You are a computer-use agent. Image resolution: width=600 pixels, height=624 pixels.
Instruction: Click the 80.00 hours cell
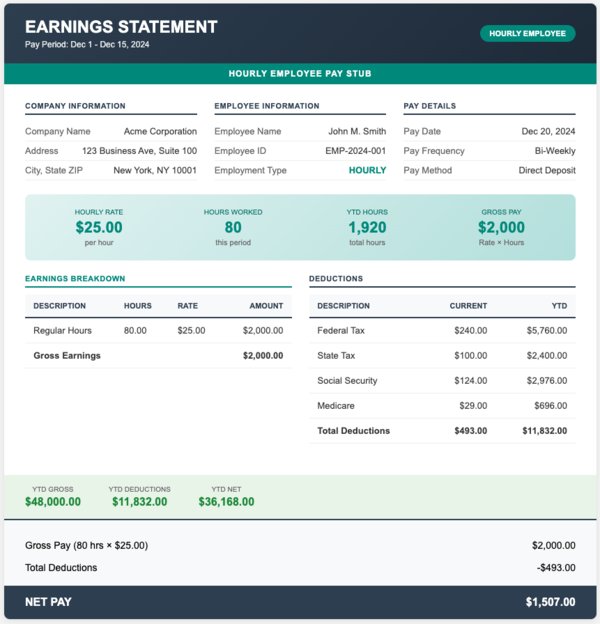point(135,331)
